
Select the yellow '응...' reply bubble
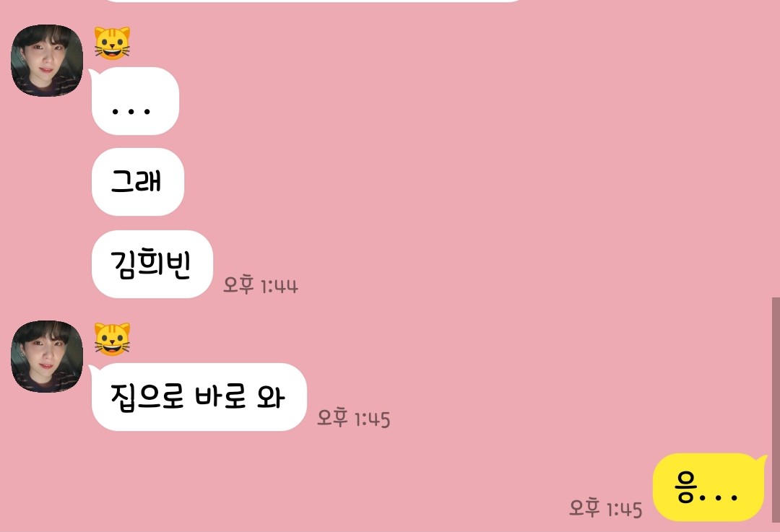pyautogui.click(x=708, y=487)
